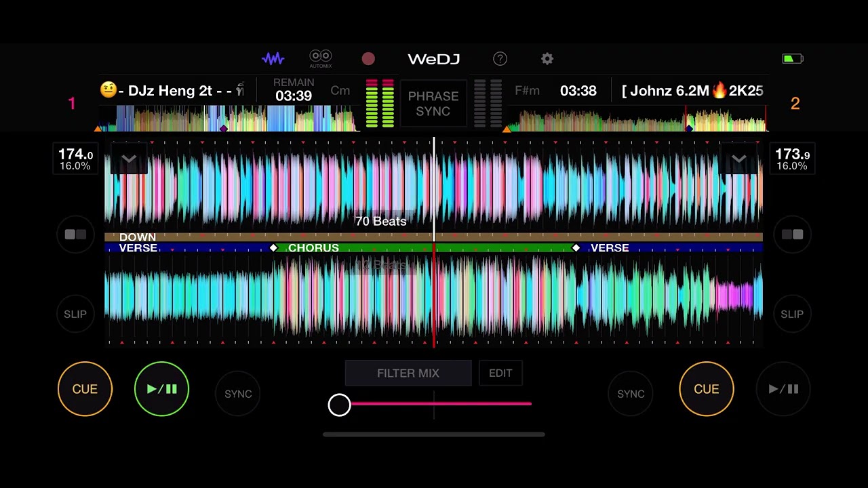The width and height of the screenshot is (868, 488).
Task: Open the help question mark icon
Action: (x=500, y=59)
